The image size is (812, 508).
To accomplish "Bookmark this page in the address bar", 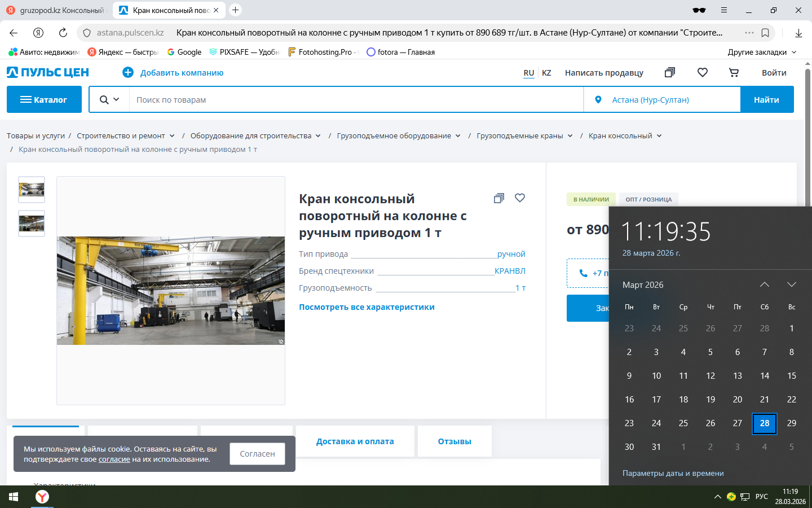I will [x=765, y=33].
